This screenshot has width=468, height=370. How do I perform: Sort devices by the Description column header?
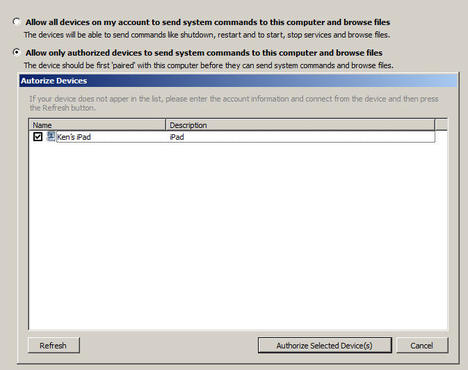[300, 125]
